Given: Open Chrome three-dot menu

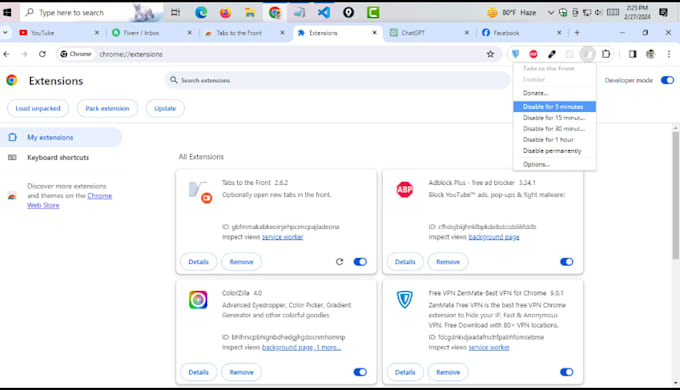Looking at the screenshot, I should pyautogui.click(x=669, y=54).
